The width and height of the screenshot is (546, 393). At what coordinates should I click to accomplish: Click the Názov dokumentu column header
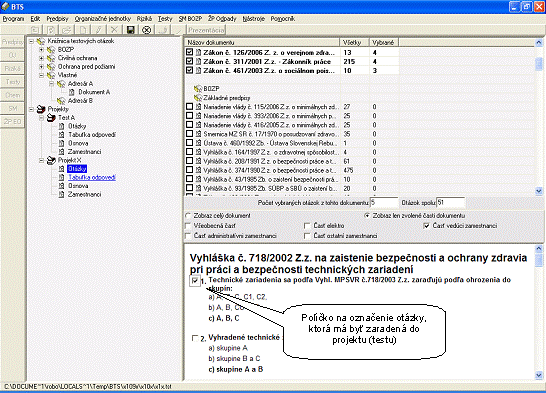coord(262,42)
